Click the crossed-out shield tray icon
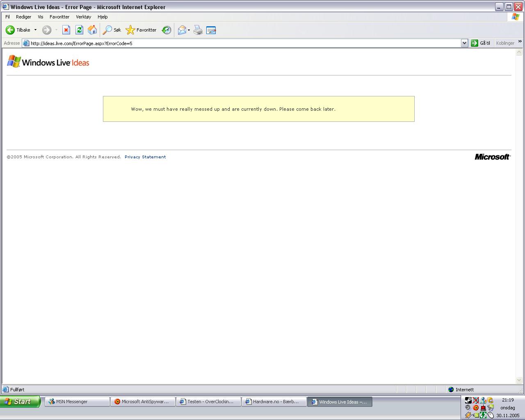This screenshot has height=420, width=525. point(476,400)
